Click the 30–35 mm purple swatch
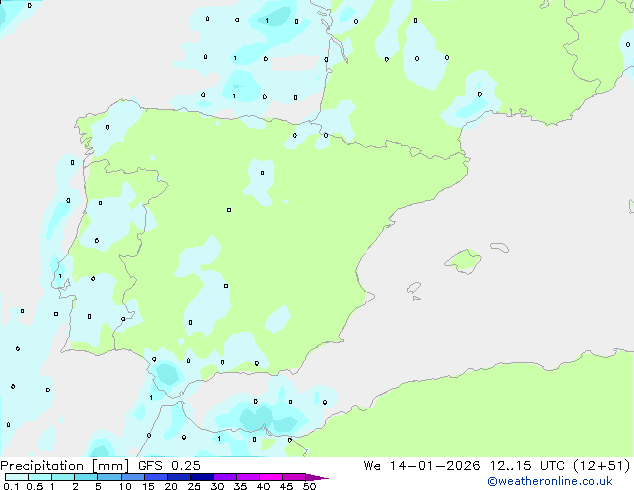Screen dimensions: 634x490 (x=225, y=477)
